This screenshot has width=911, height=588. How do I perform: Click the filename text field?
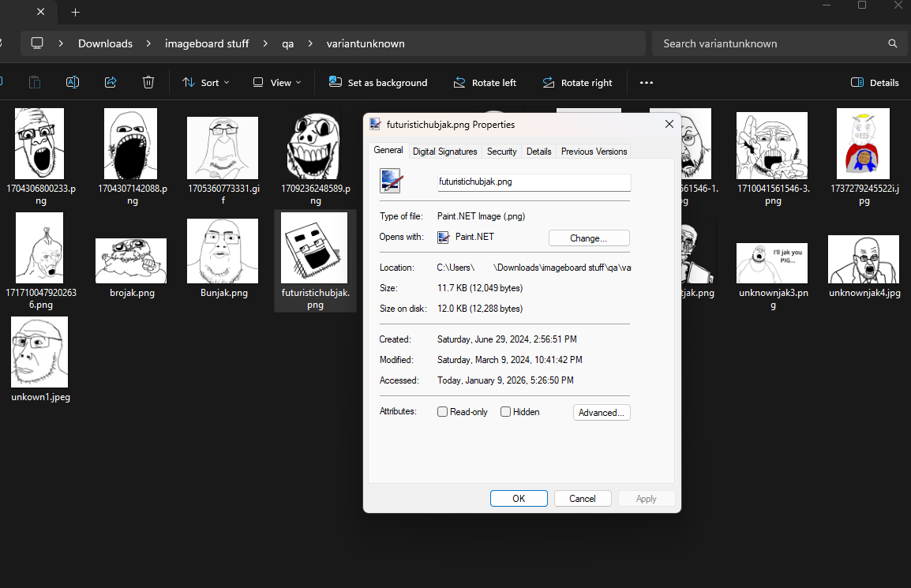tap(534, 182)
